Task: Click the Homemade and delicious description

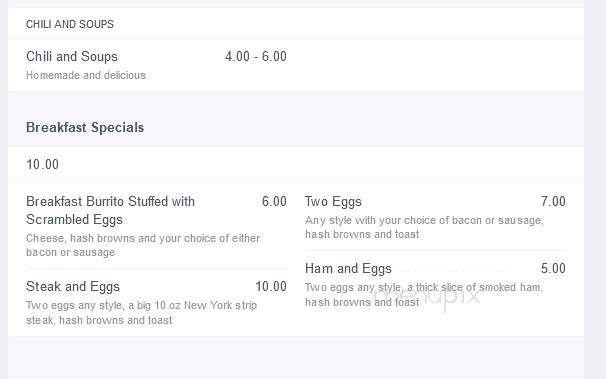Action: point(86,75)
